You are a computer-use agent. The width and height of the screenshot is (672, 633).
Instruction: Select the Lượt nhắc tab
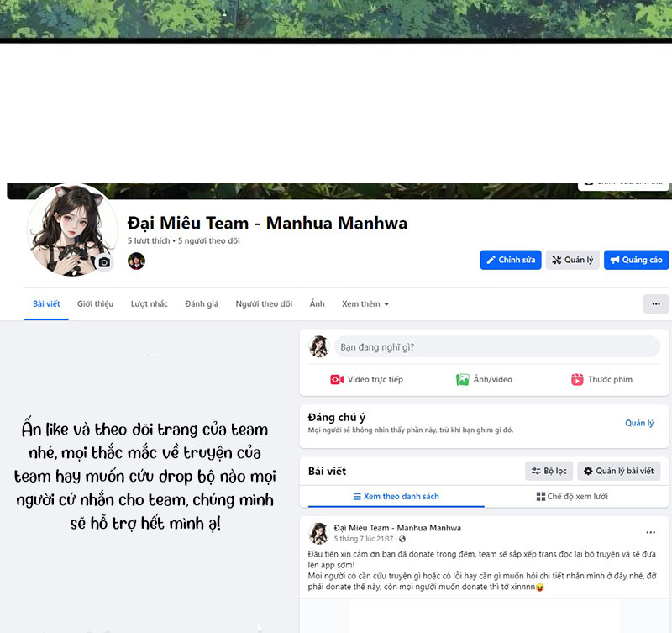pos(149,303)
